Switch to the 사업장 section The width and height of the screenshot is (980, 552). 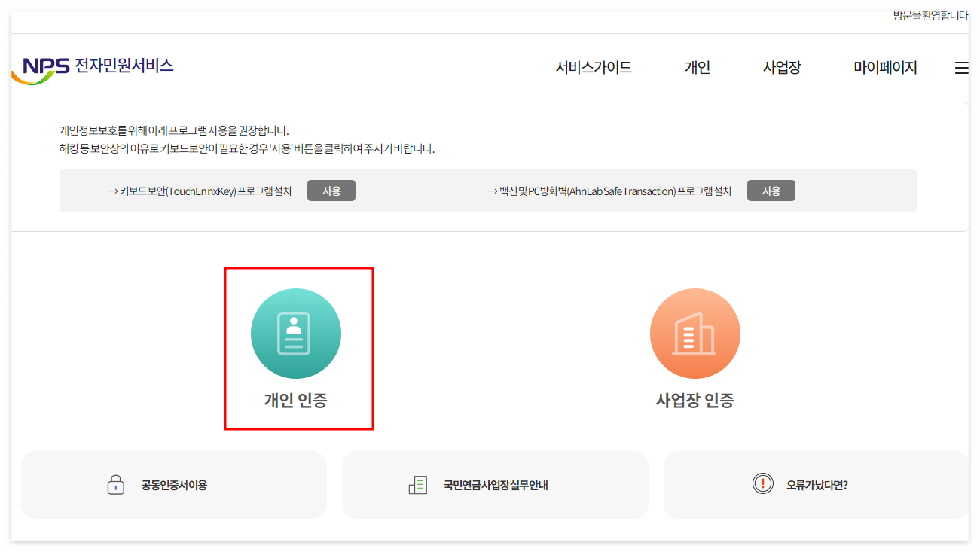781,67
